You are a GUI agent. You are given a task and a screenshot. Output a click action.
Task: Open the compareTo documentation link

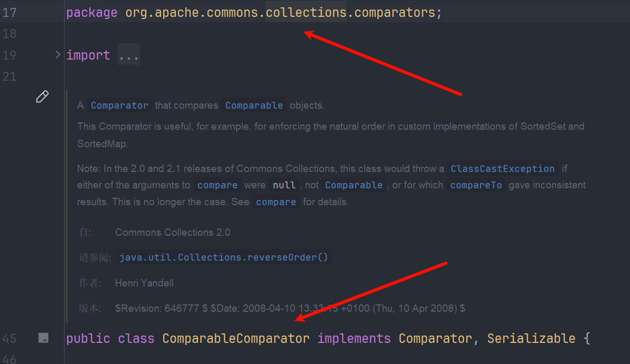[476, 185]
